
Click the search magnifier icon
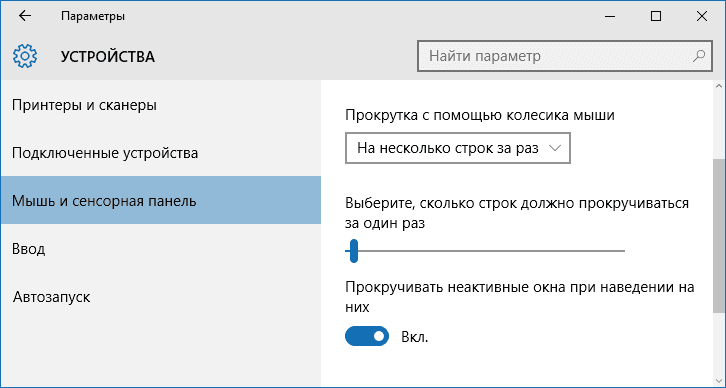(699, 56)
